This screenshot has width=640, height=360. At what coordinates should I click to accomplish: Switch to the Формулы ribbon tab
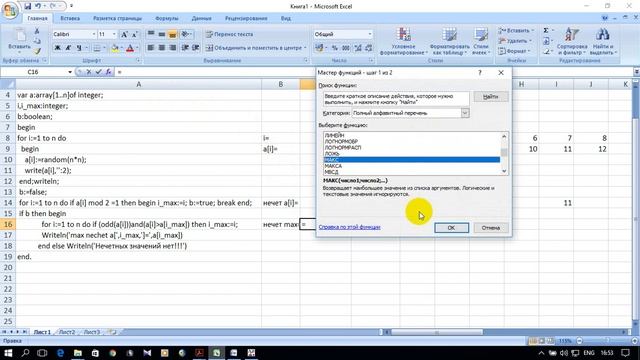click(x=167, y=18)
